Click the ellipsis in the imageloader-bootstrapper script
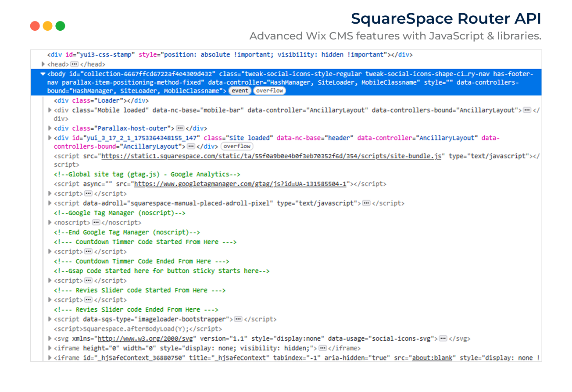The height and width of the screenshot is (392, 572). pyautogui.click(x=238, y=319)
